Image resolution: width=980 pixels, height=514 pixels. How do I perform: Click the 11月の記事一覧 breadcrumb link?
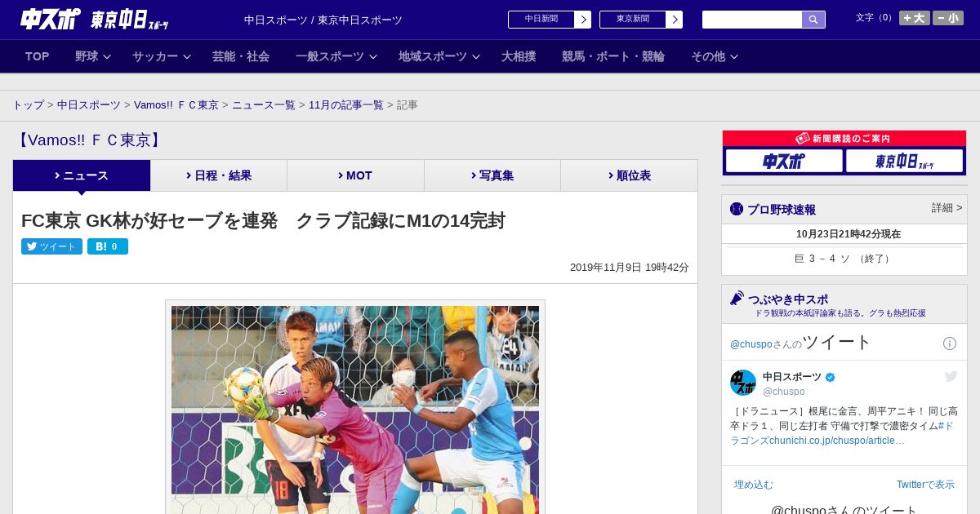346,105
